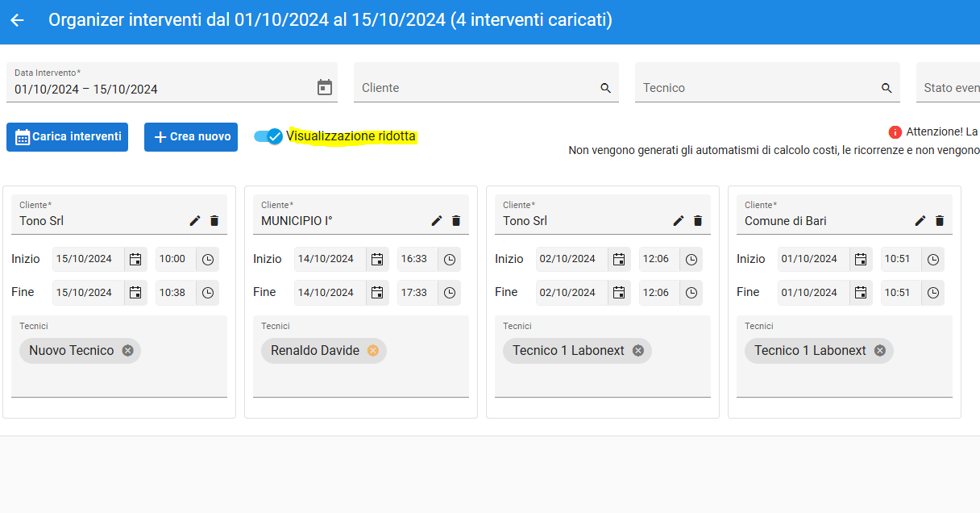Click the Organizer interventi header title
Image resolution: width=980 pixels, height=513 pixels.
click(330, 20)
